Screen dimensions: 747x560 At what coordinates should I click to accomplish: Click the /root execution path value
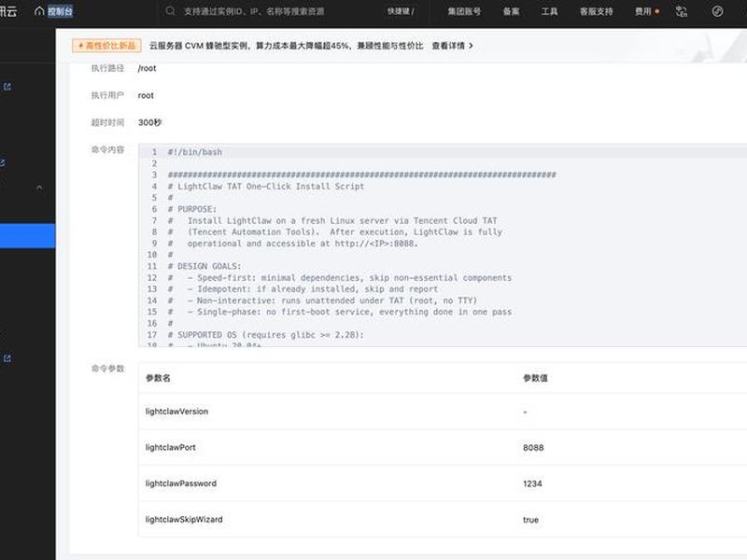147,68
